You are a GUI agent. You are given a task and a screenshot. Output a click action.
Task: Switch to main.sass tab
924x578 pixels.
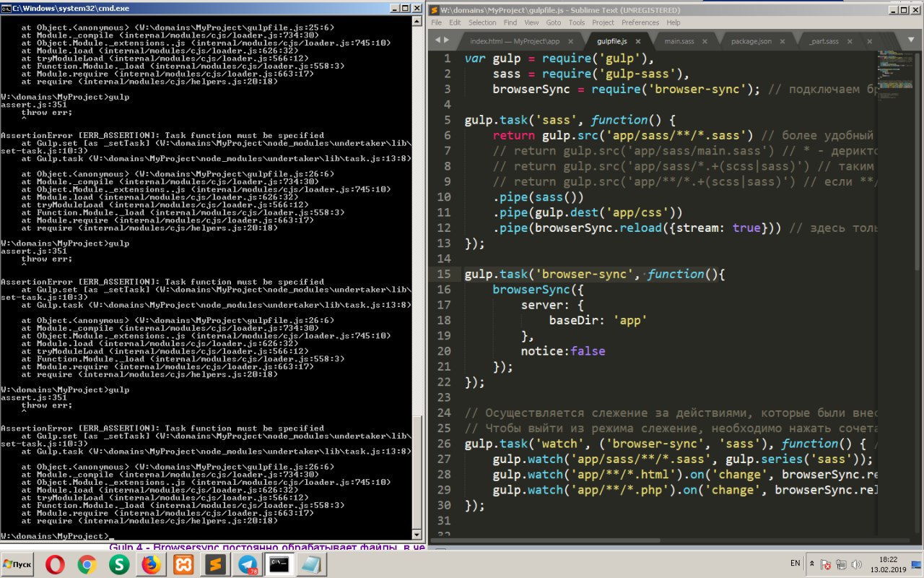[679, 41]
